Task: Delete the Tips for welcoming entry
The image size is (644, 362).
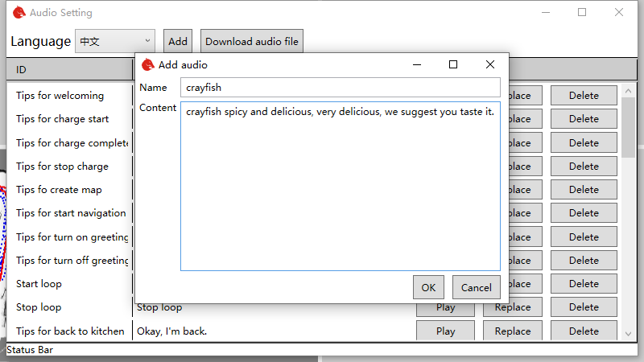Action: click(584, 96)
